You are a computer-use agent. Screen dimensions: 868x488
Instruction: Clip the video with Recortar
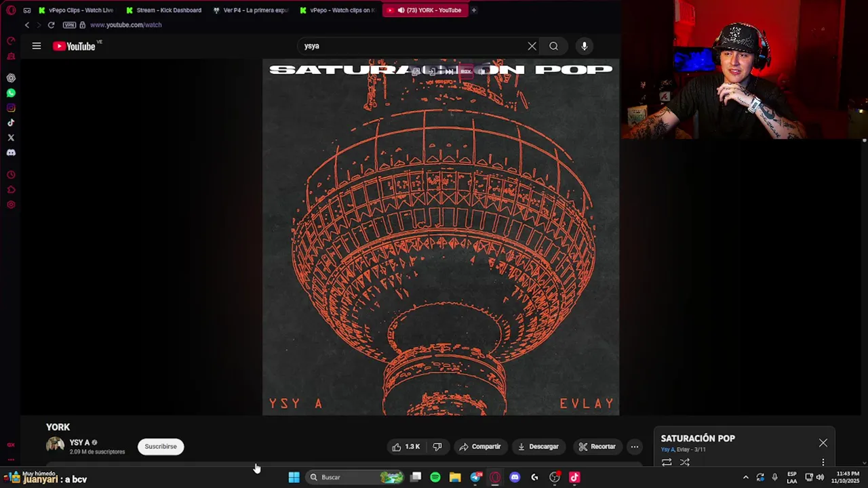click(597, 447)
